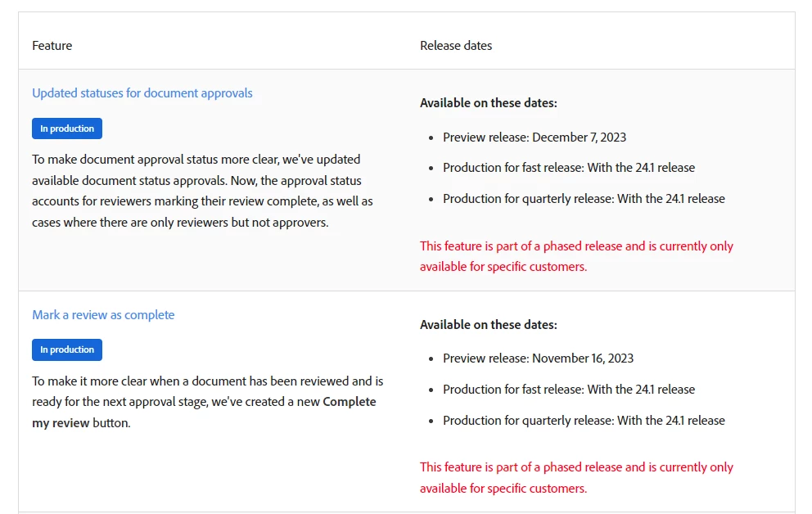The image size is (812, 514).
Task: Click paragraph starting To make it more clear
Action: coord(208,402)
